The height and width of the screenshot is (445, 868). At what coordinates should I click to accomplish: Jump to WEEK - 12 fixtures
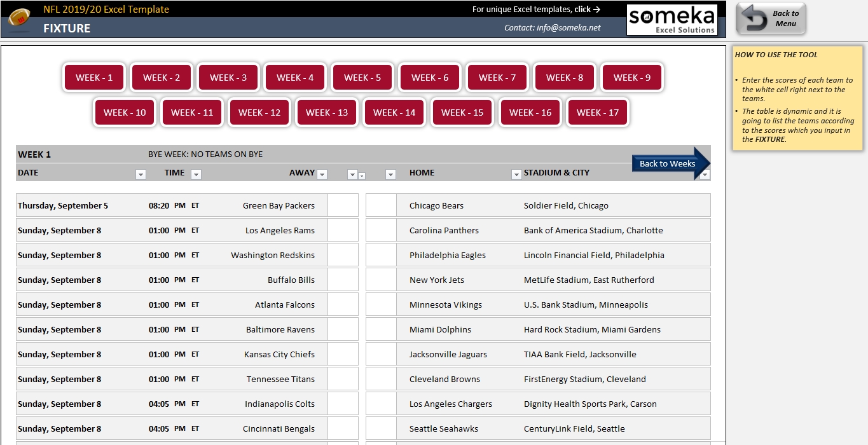[259, 113]
